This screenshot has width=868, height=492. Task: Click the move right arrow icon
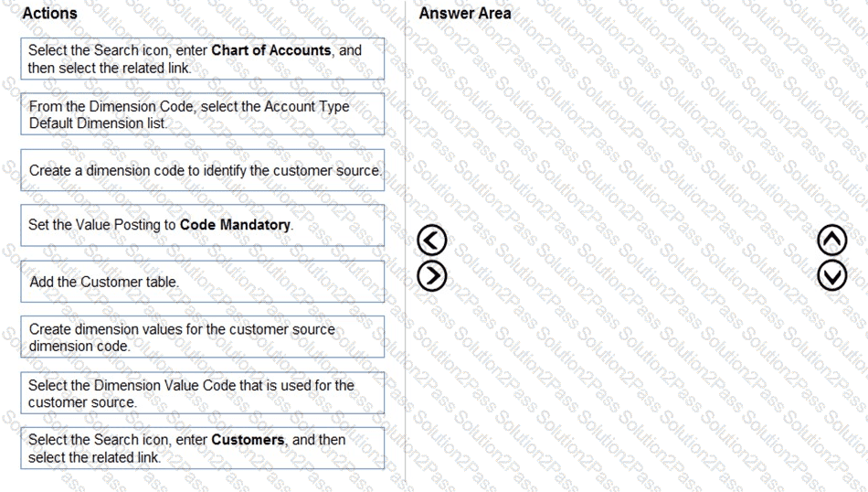(x=431, y=274)
